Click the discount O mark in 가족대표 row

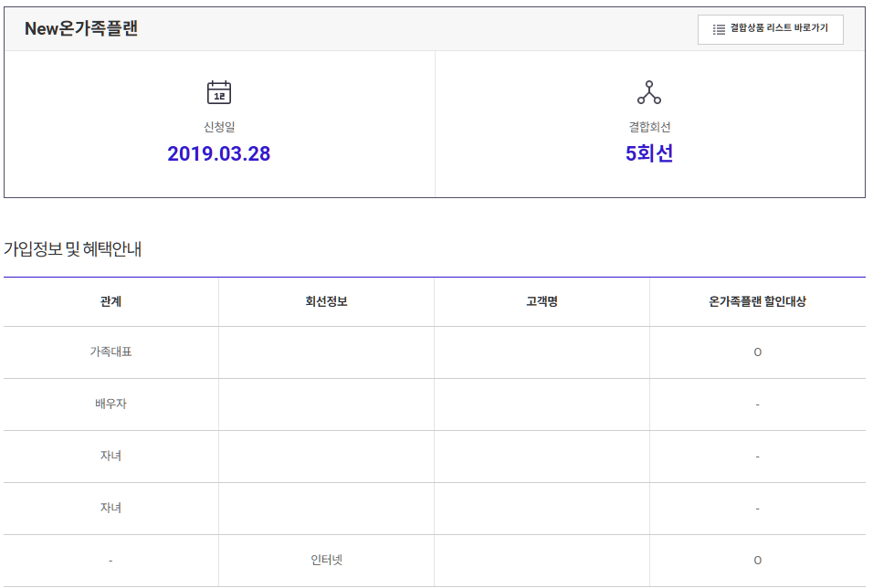pos(757,352)
